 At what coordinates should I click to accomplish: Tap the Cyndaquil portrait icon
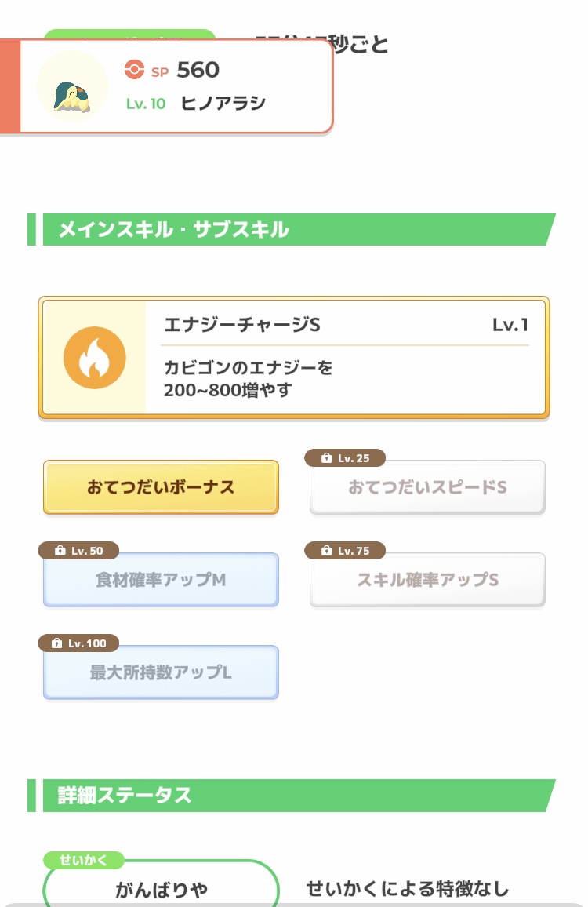[x=72, y=86]
